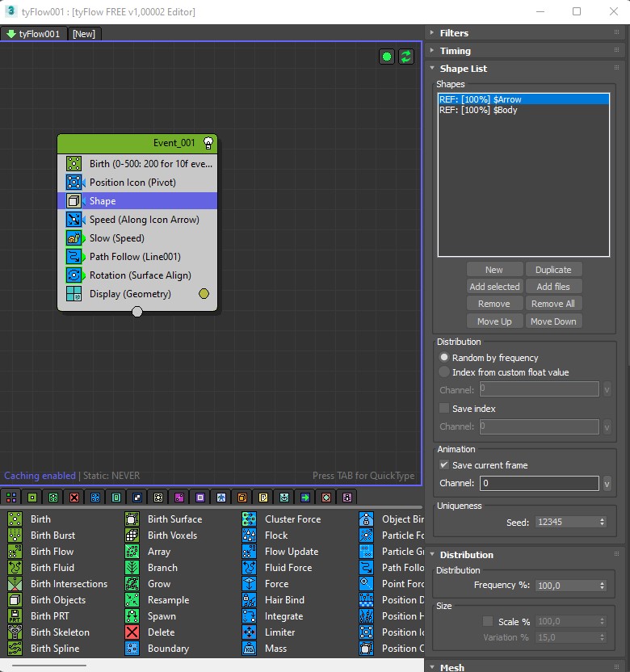630x672 pixels.
Task: Select Birth Surface operator in the depot
Action: [x=163, y=519]
